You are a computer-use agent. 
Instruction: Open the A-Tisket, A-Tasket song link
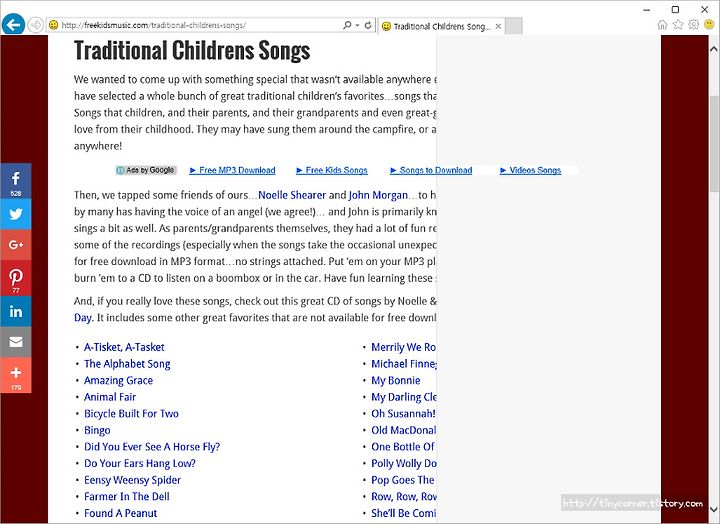click(x=124, y=347)
